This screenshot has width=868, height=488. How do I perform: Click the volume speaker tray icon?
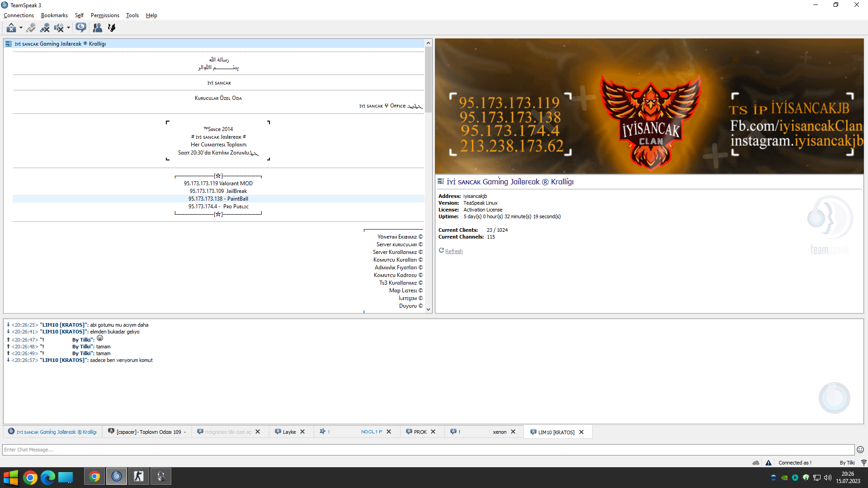point(828,478)
